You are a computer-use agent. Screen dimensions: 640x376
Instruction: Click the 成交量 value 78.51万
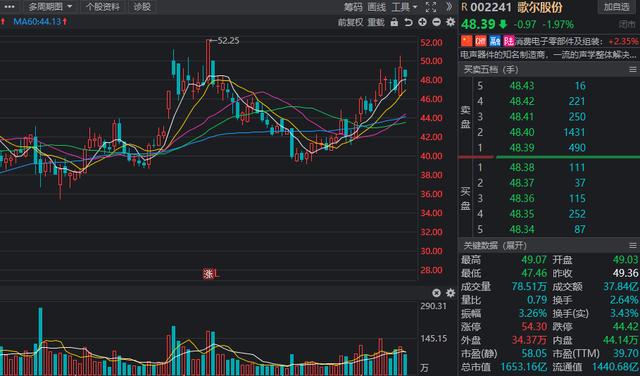529,287
